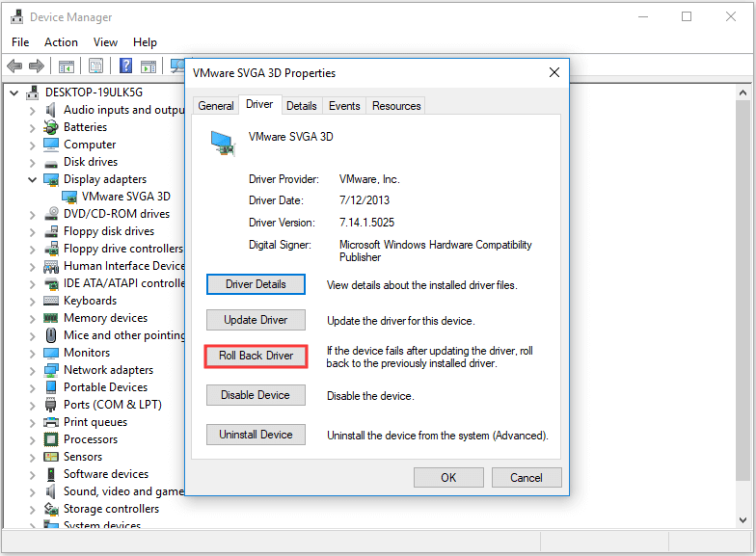756x556 pixels.
Task: Switch to the Details tab
Action: tap(301, 106)
